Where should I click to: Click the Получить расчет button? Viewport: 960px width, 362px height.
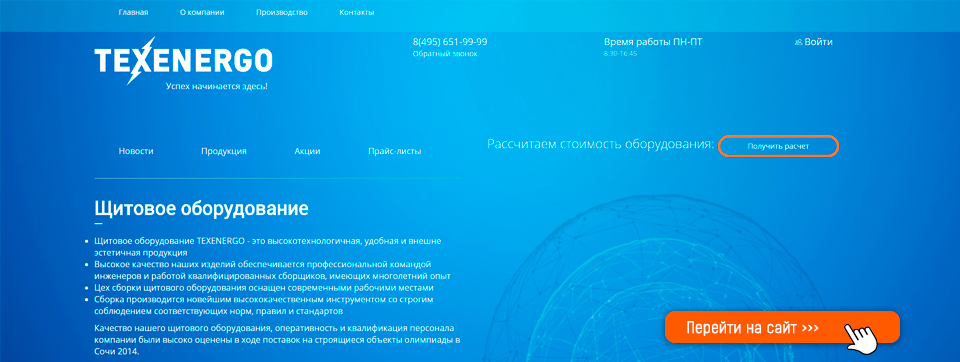778,147
